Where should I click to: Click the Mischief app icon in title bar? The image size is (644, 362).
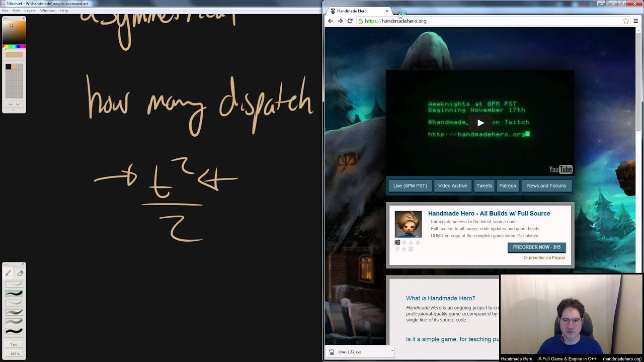click(3, 4)
